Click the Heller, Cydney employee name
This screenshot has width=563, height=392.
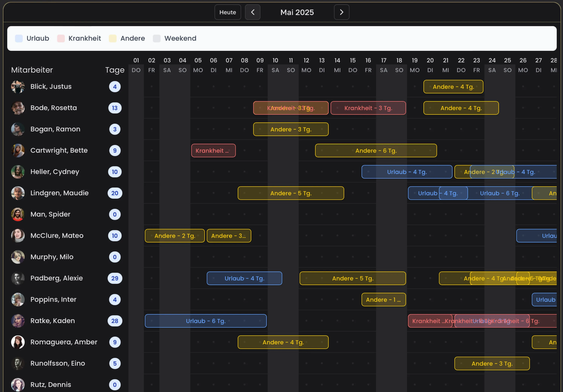[x=55, y=172]
